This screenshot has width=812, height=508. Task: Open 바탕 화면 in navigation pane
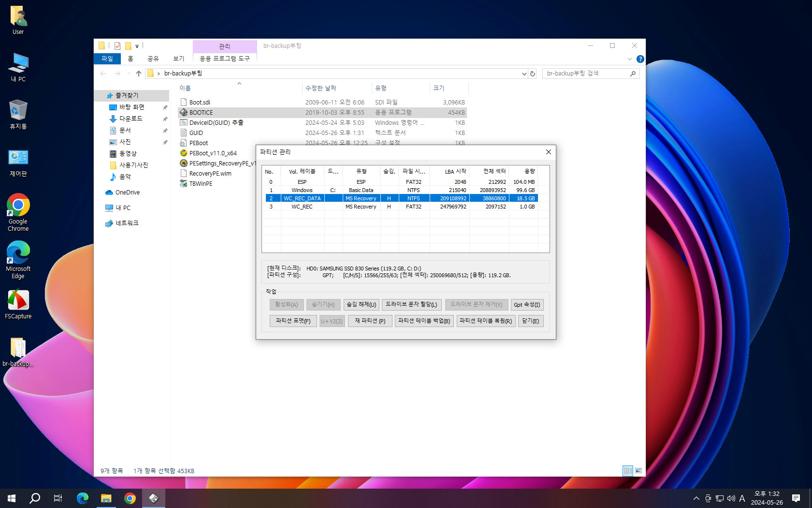pyautogui.click(x=131, y=107)
